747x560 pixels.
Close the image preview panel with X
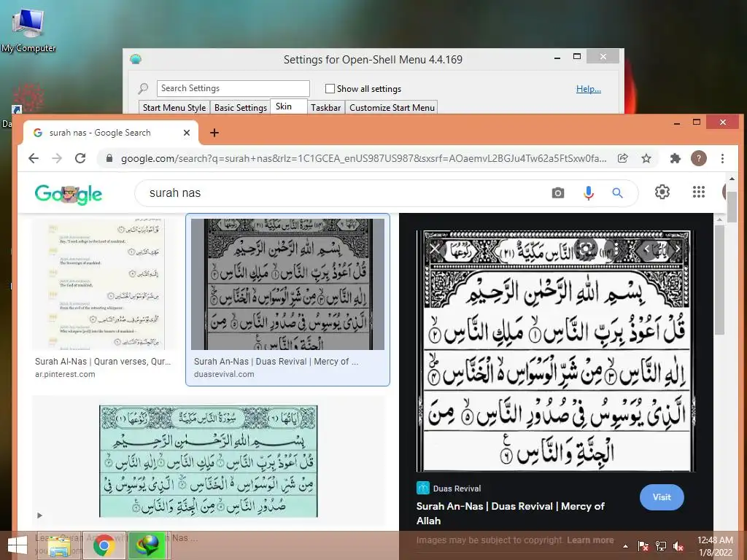point(435,249)
